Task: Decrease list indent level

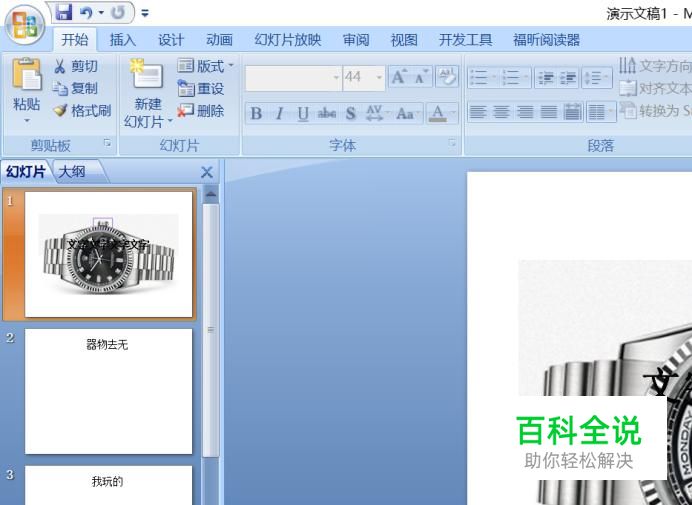Action: (x=546, y=78)
